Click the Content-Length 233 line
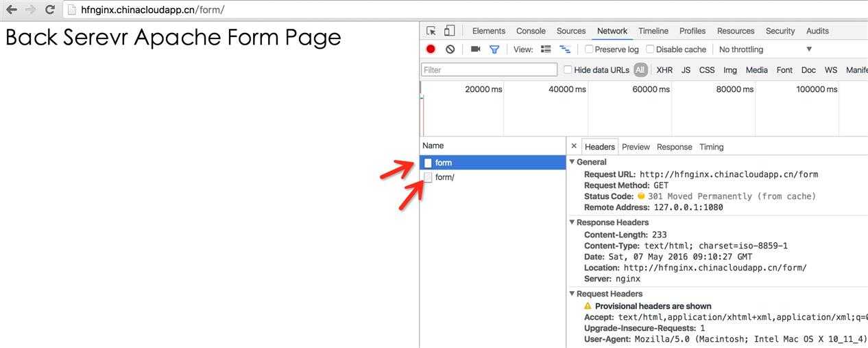Viewport: 868px width, 348px height. (x=625, y=235)
